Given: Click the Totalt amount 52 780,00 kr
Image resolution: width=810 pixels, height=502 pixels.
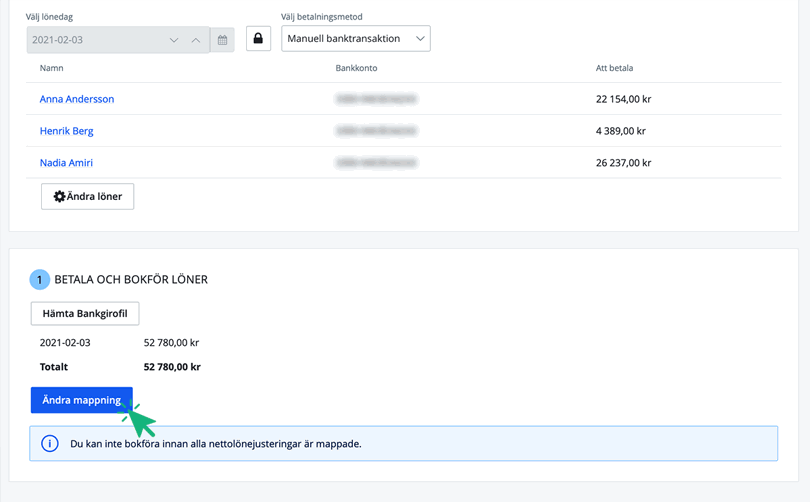Looking at the screenshot, I should (172, 367).
